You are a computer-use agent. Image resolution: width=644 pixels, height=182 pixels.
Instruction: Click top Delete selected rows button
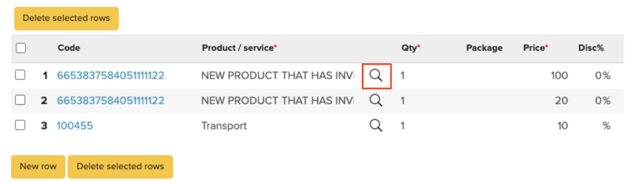pyautogui.click(x=66, y=19)
